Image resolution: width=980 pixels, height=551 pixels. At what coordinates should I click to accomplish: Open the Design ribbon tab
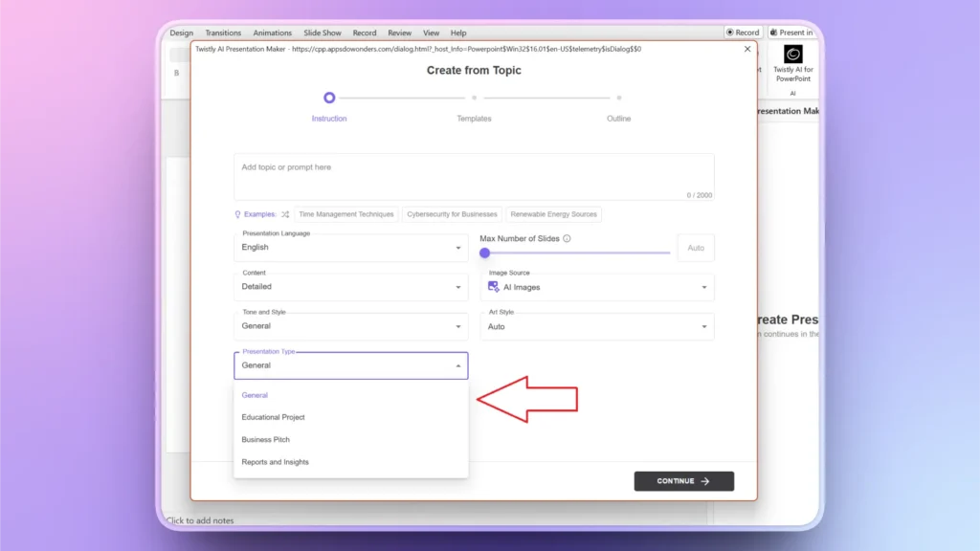point(181,33)
